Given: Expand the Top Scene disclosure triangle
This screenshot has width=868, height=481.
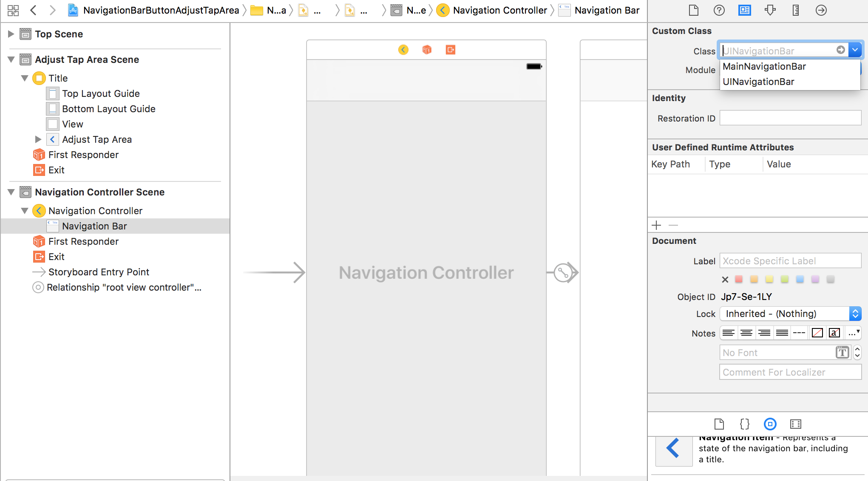Looking at the screenshot, I should [11, 34].
